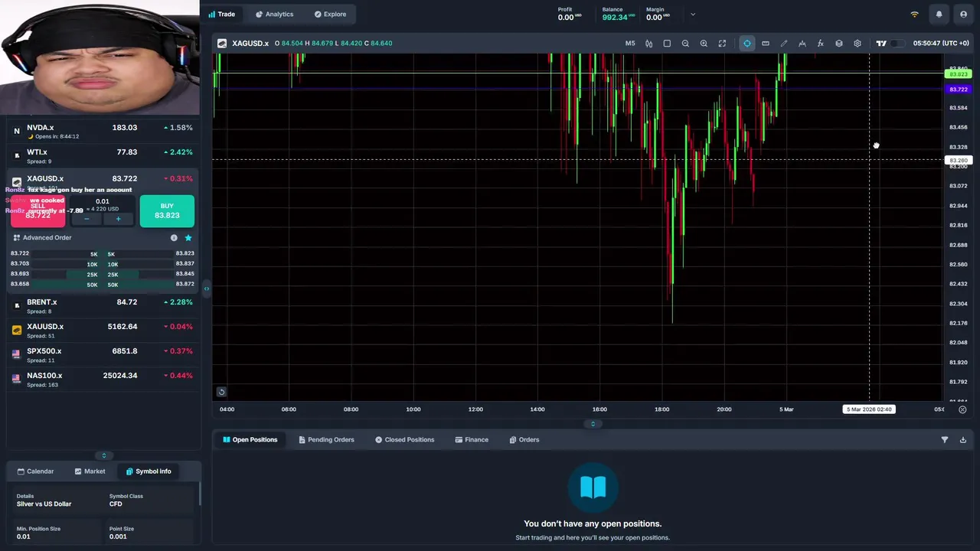980x551 pixels.
Task: Open the M5 timeframe selector
Action: pyautogui.click(x=630, y=44)
